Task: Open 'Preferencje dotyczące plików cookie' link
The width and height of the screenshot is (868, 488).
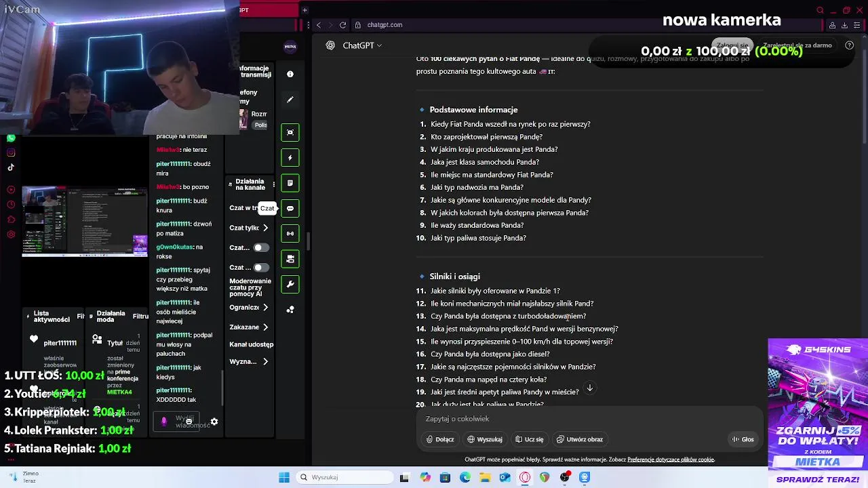Action: coord(671,460)
